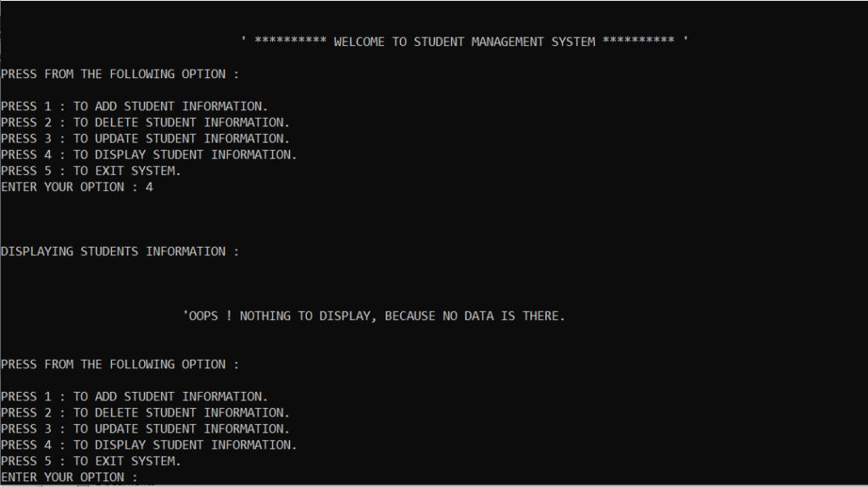Pick the lower menu's ADD STUDENT INFORMATION line
The height and width of the screenshot is (487, 868).
(x=134, y=396)
